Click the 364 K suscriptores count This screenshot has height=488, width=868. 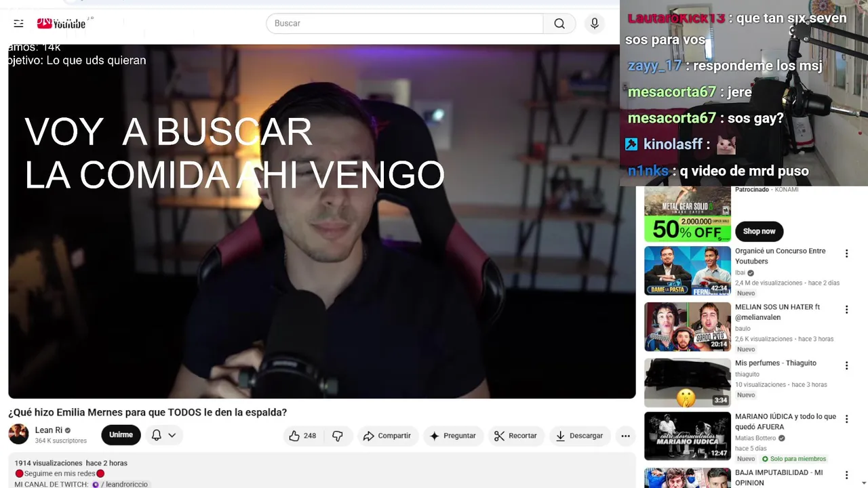click(x=61, y=441)
